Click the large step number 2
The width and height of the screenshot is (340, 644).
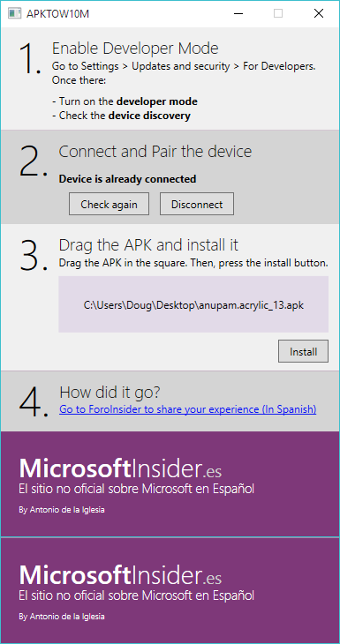(34, 161)
